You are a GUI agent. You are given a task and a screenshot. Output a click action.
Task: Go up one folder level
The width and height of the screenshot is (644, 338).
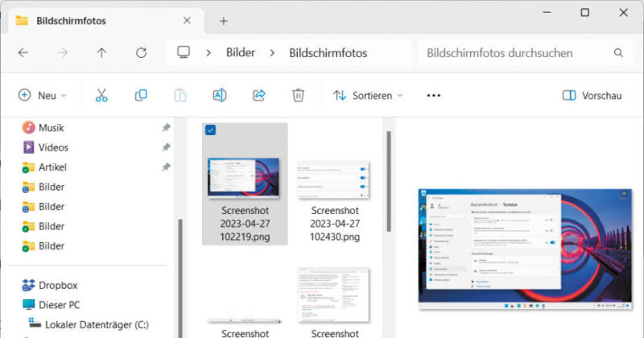101,53
